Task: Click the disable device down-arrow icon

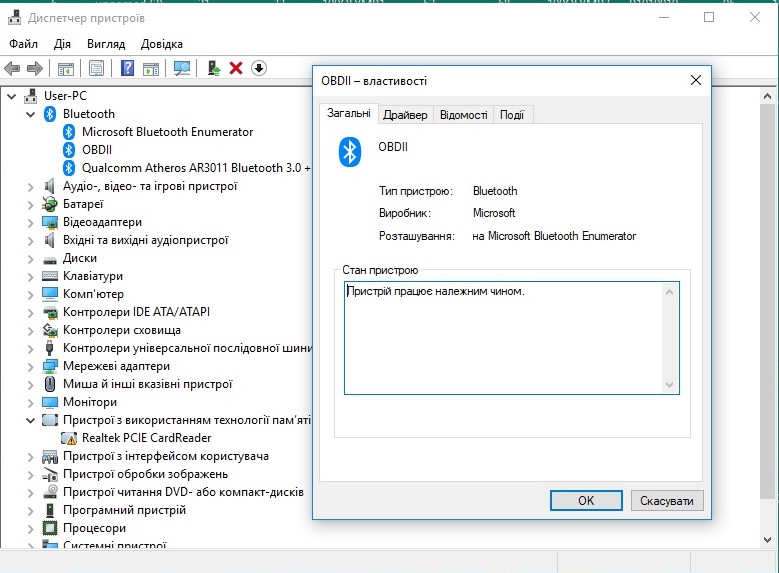Action: coord(259,68)
